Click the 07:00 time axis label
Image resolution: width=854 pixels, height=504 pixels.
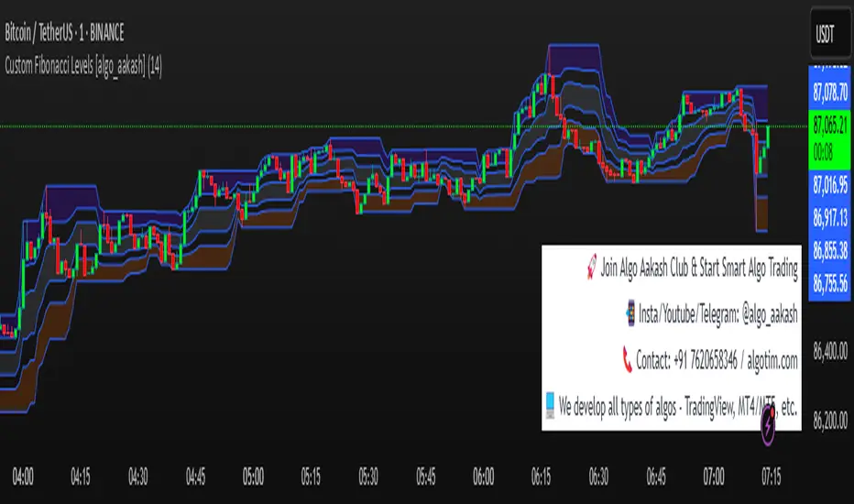714,477
